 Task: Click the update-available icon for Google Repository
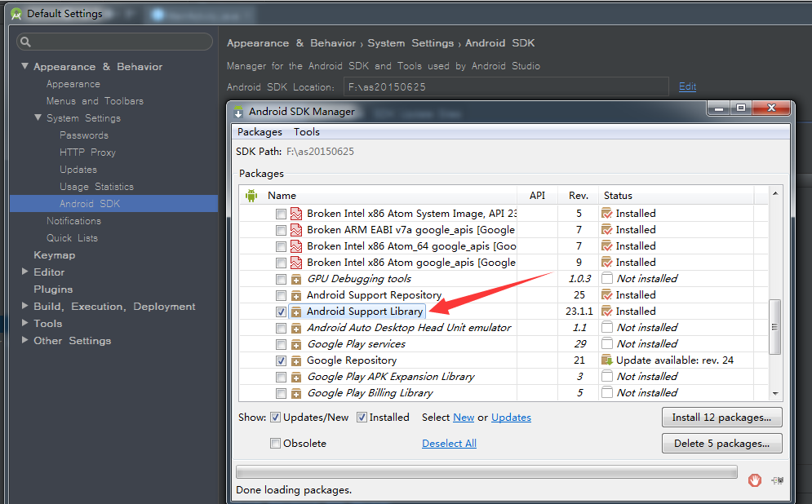click(607, 360)
